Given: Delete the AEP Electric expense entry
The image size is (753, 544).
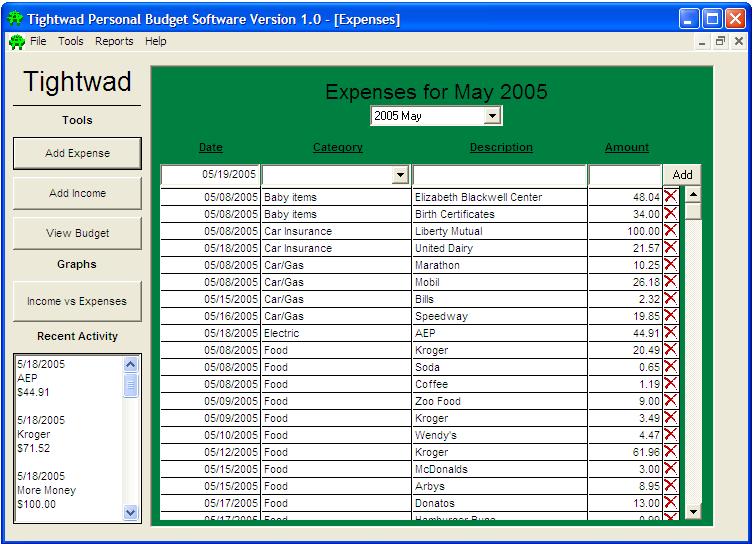Looking at the screenshot, I should tap(670, 333).
